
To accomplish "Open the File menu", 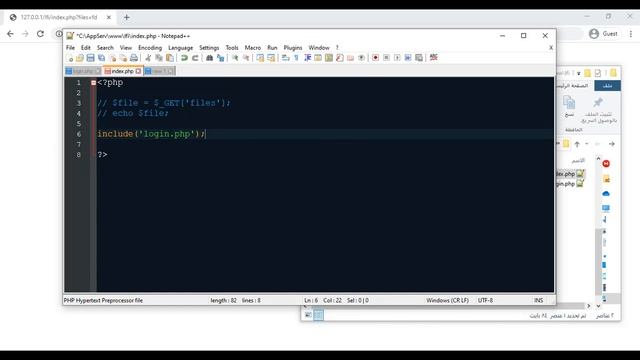I will pyautogui.click(x=70, y=48).
